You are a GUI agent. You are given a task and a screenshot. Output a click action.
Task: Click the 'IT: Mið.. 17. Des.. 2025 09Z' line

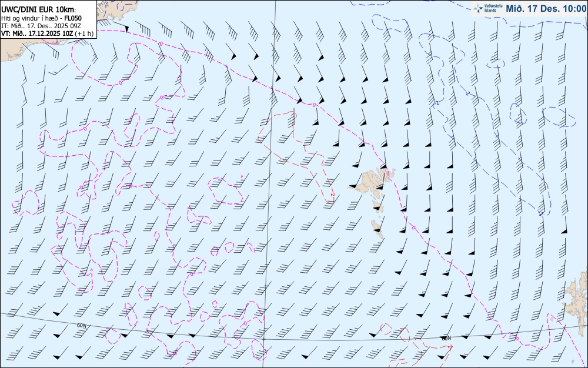coord(42,26)
